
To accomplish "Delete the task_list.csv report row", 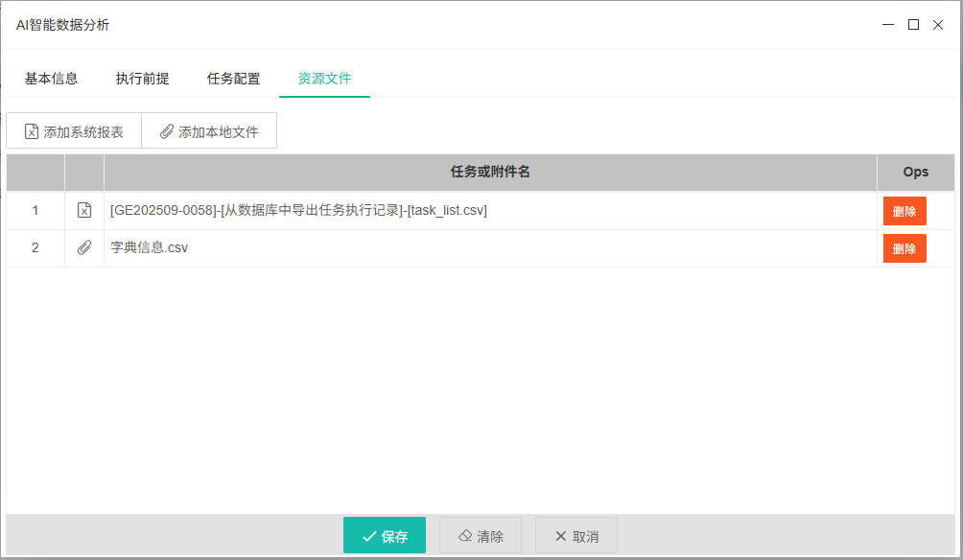I will point(904,211).
